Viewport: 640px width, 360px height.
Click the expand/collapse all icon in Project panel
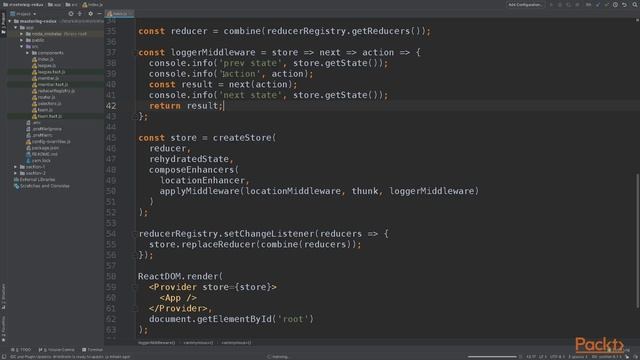[x=80, y=13]
